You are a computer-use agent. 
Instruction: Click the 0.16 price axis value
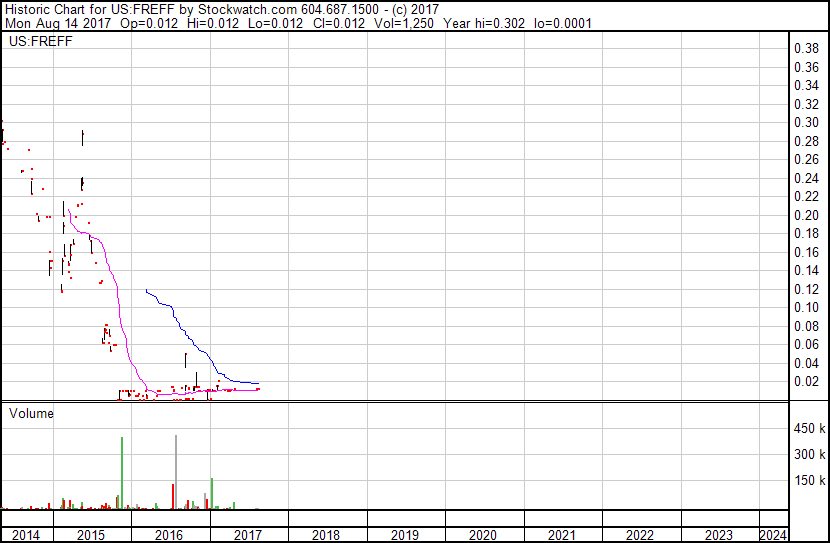(x=806, y=252)
